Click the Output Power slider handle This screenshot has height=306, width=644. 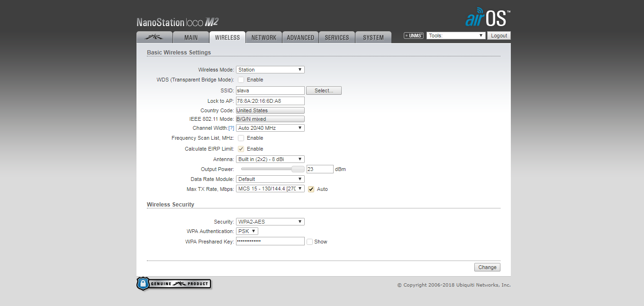pos(298,169)
